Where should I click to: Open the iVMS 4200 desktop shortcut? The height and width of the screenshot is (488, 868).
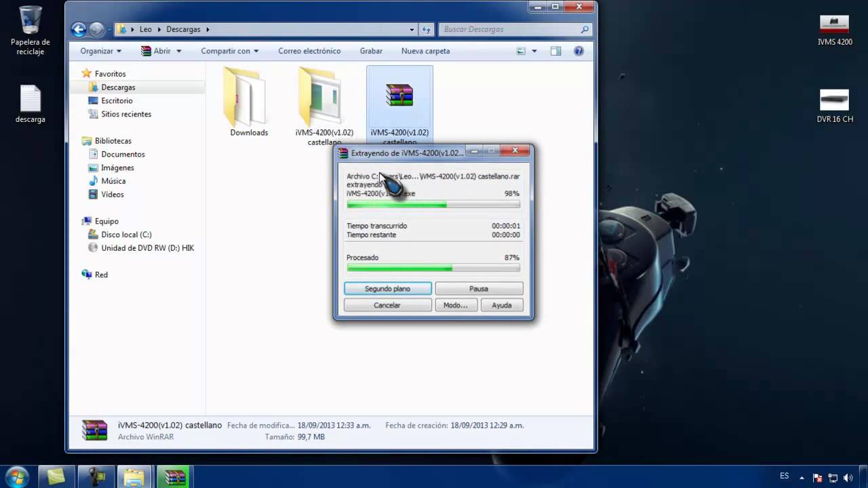[834, 30]
